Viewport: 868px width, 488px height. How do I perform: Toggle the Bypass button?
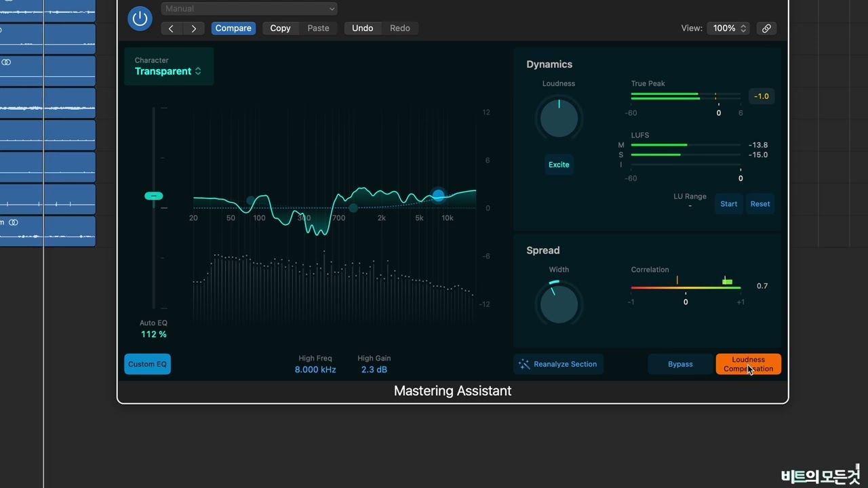click(680, 364)
